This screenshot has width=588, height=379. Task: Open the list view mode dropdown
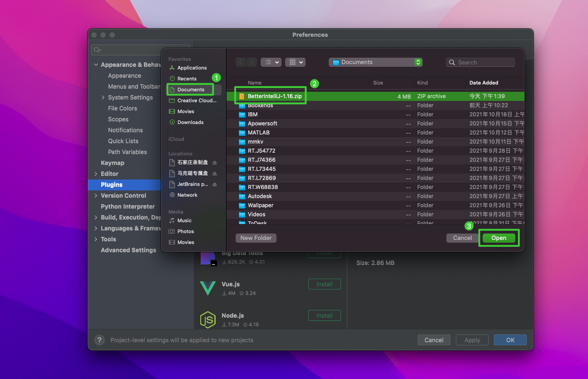tap(271, 62)
